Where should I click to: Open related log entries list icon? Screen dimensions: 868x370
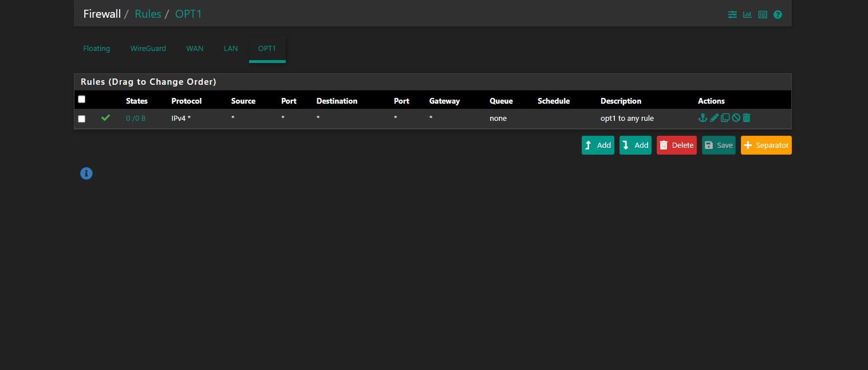(763, 14)
